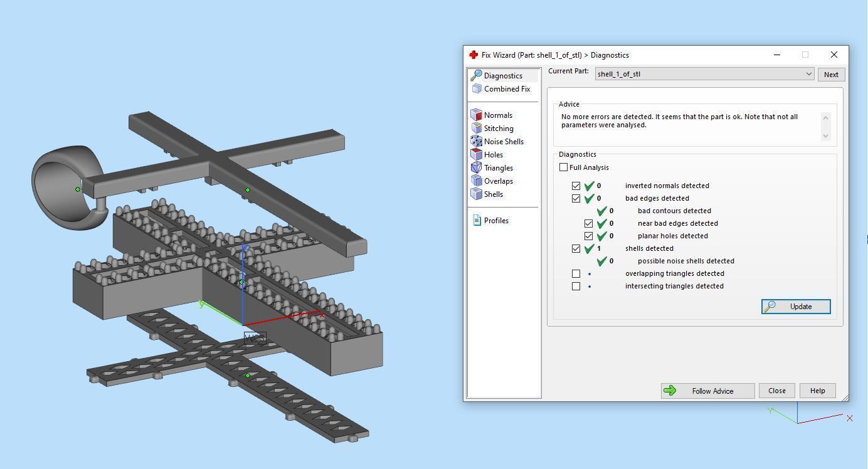
Task: Open the Noise Shells fix page
Action: [x=504, y=142]
